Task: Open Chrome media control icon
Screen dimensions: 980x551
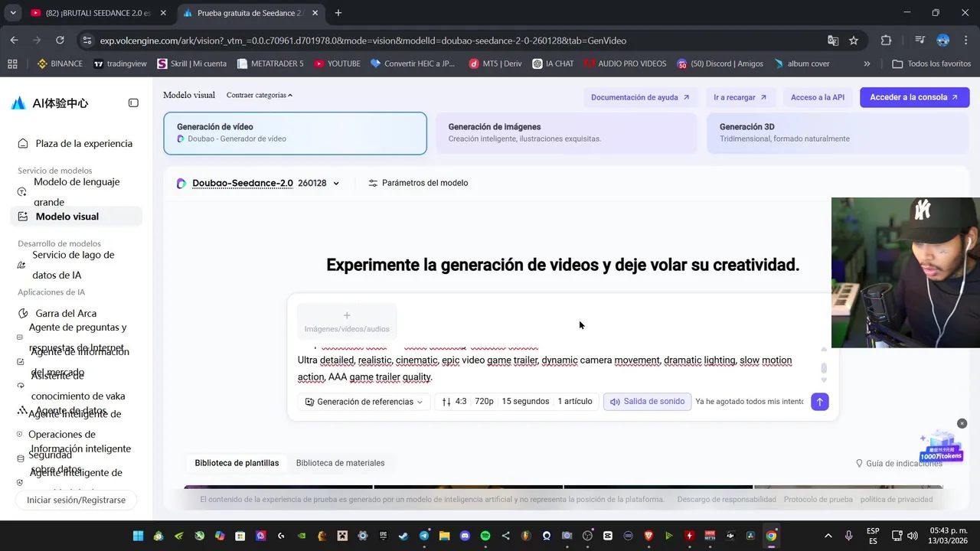Action: tap(920, 41)
